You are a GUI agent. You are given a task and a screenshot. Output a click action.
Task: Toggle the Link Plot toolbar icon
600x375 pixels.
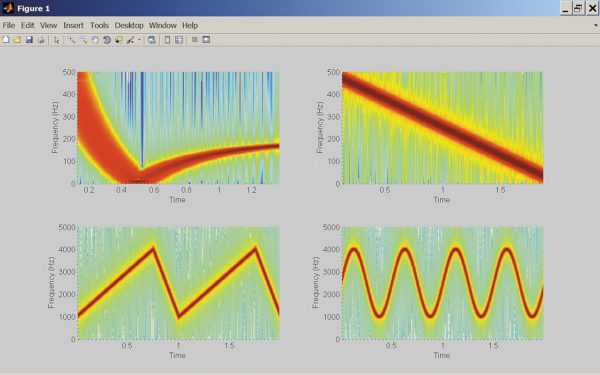152,40
